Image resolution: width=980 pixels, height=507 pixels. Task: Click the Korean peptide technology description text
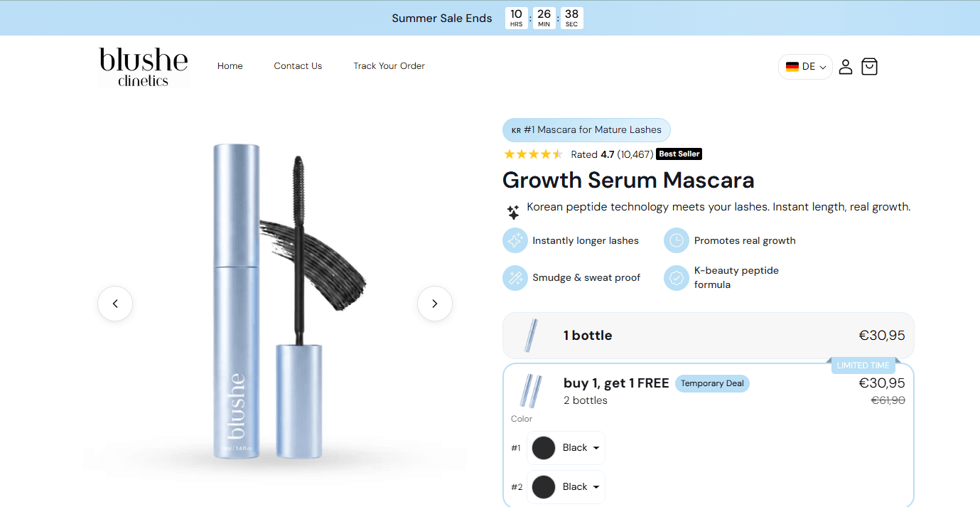tap(718, 207)
